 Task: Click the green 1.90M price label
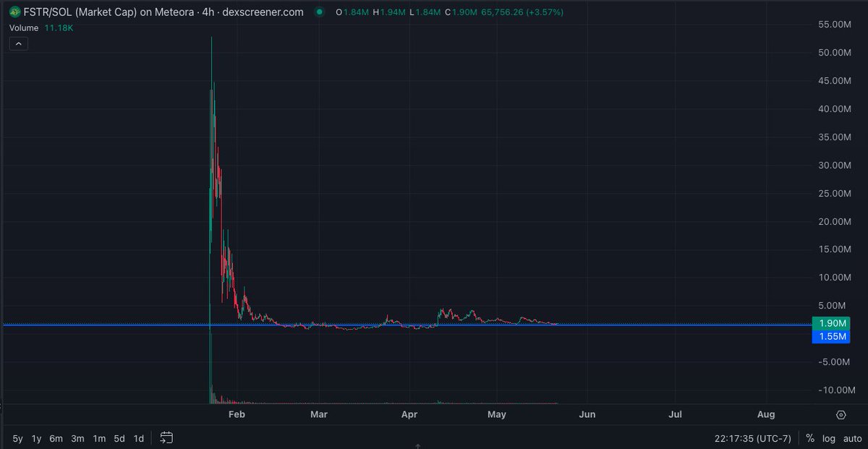click(x=831, y=323)
